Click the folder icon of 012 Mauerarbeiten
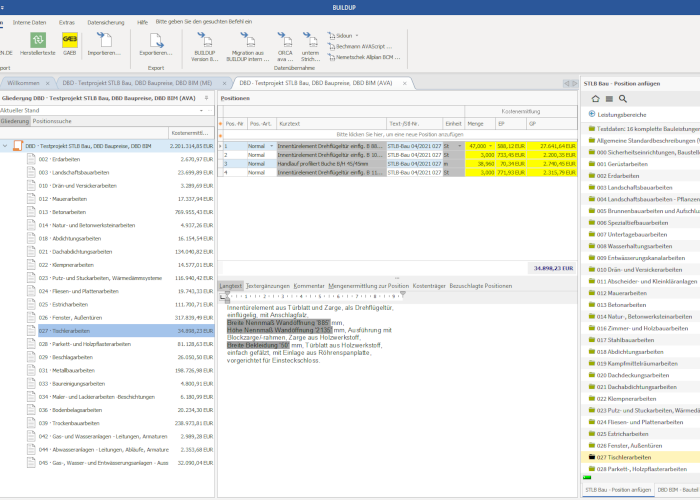700x500 pixels. (592, 293)
